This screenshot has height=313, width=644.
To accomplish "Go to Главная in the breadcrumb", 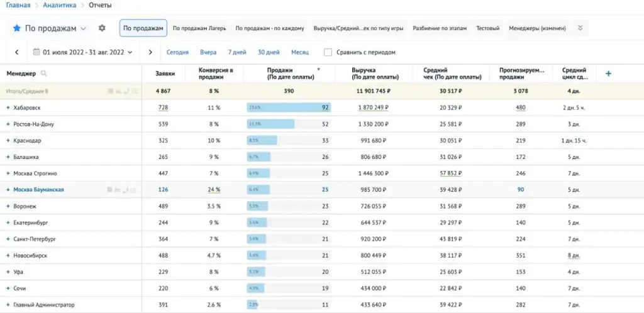I will click(18, 5).
